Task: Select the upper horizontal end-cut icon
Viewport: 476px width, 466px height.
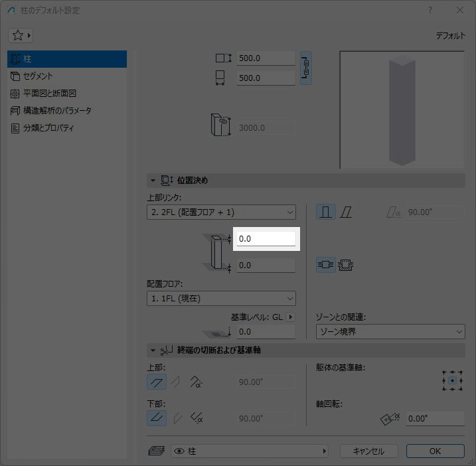Action: coord(157,382)
